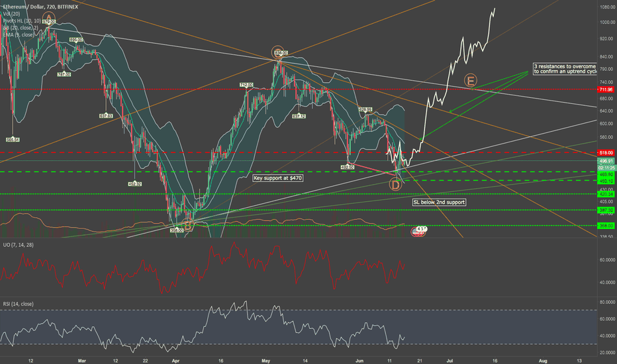Click the 787.00 pivot low label
Screen dimensions: 617x364
point(64,74)
